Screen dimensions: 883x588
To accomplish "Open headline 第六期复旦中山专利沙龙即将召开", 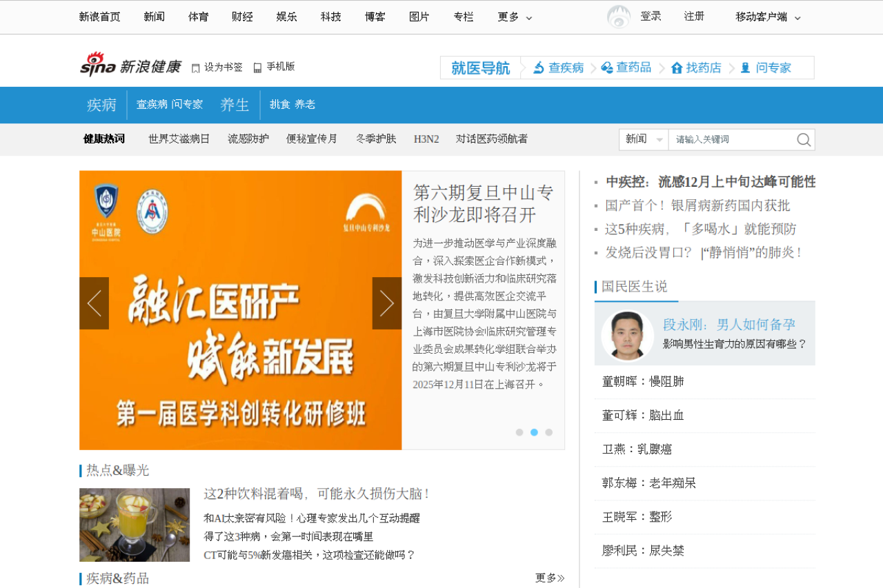I will tap(484, 203).
